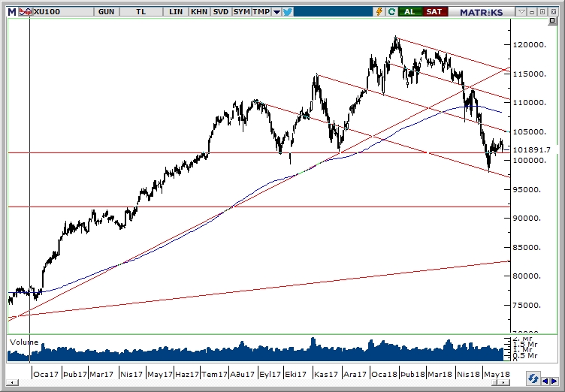Image resolution: width=565 pixels, height=392 pixels.
Task: Click the 75000 price axis label
Action: (x=527, y=306)
